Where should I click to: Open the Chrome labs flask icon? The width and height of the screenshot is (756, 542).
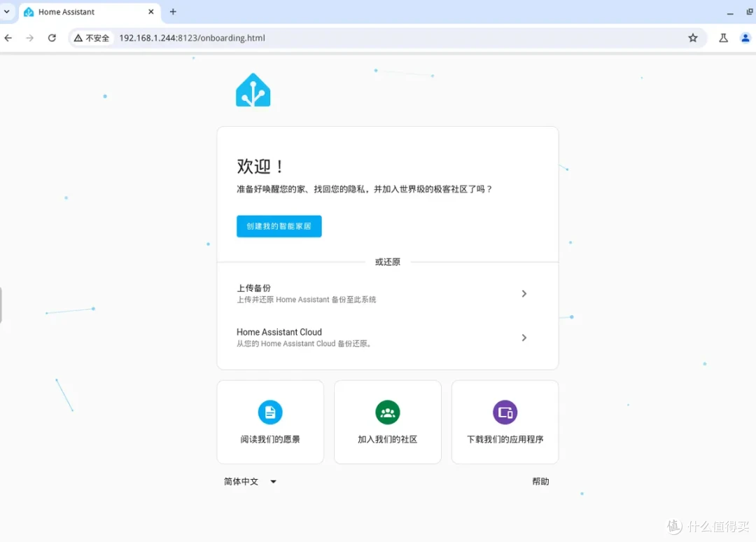(x=723, y=38)
